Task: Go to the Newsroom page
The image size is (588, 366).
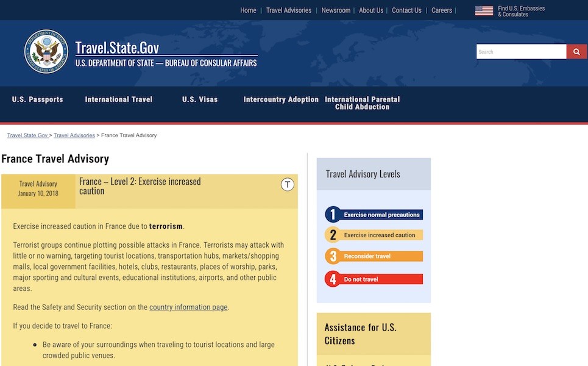Action: (x=336, y=10)
